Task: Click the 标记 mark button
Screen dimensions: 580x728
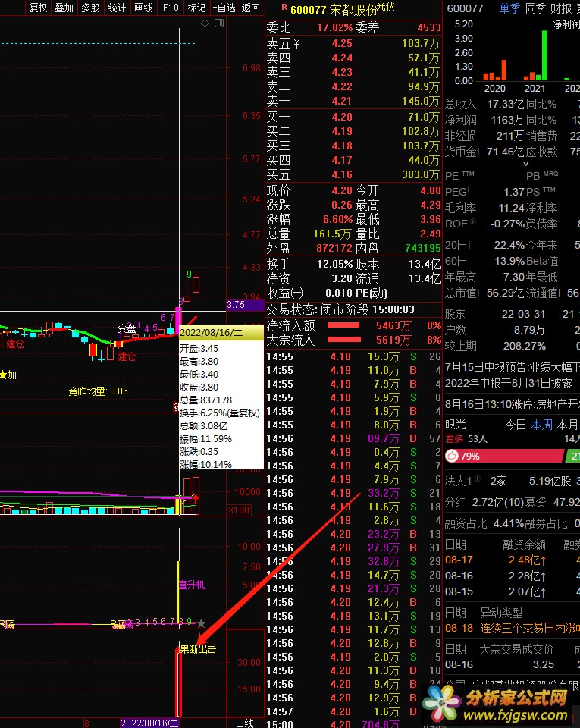Action: point(196,8)
